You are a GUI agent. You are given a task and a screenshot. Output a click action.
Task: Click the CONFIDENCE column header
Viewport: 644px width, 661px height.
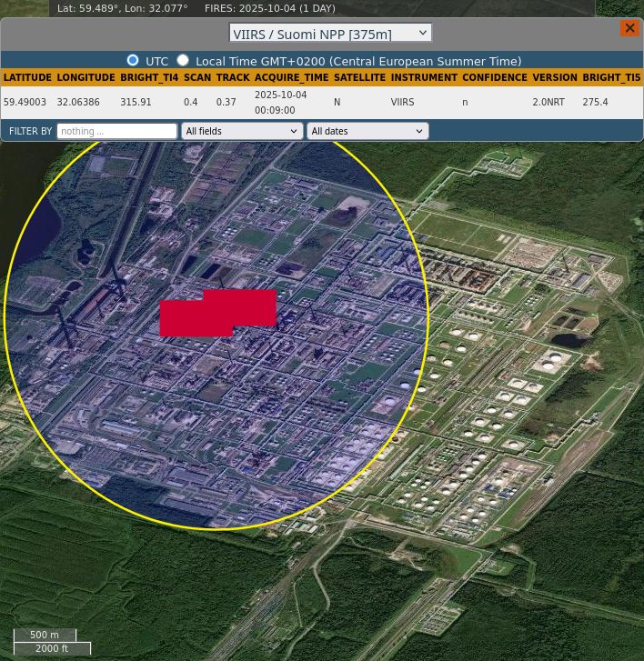[x=495, y=77]
